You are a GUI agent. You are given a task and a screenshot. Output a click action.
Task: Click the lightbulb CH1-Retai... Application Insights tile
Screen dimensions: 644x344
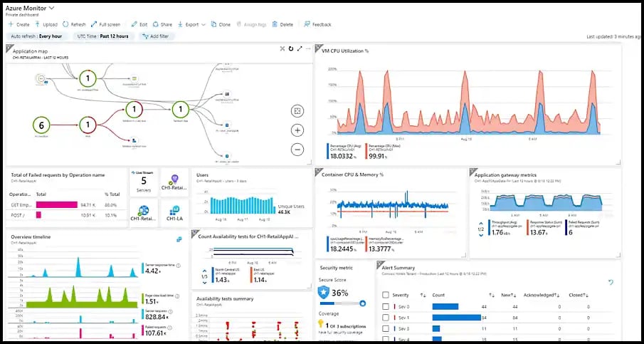174,182
